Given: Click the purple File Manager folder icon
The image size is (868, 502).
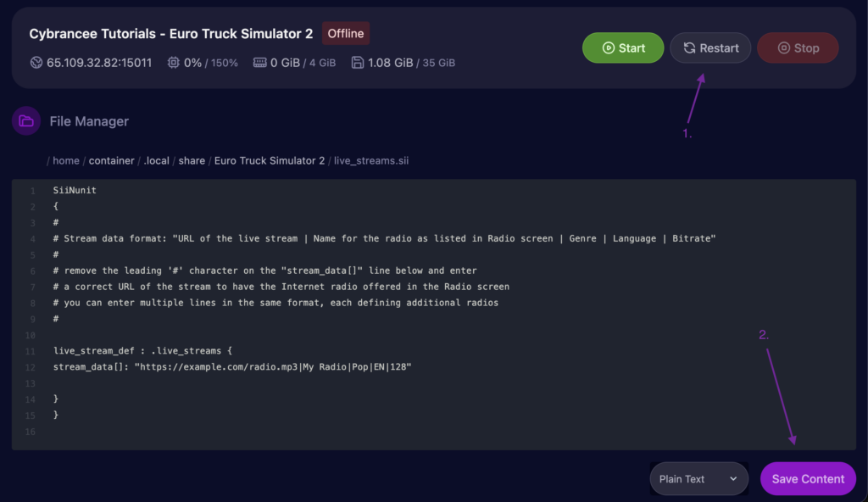Looking at the screenshot, I should [25, 120].
